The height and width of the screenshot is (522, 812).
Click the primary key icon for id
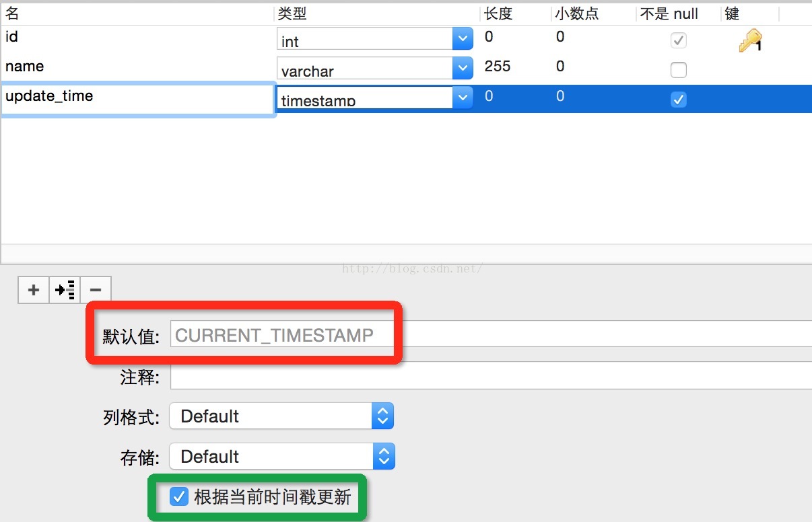tap(750, 40)
